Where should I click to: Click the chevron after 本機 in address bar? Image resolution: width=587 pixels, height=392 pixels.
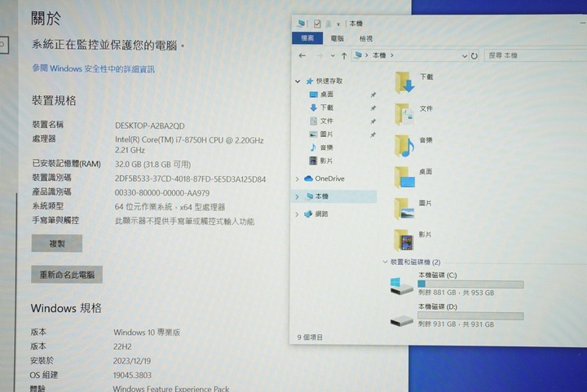[392, 55]
